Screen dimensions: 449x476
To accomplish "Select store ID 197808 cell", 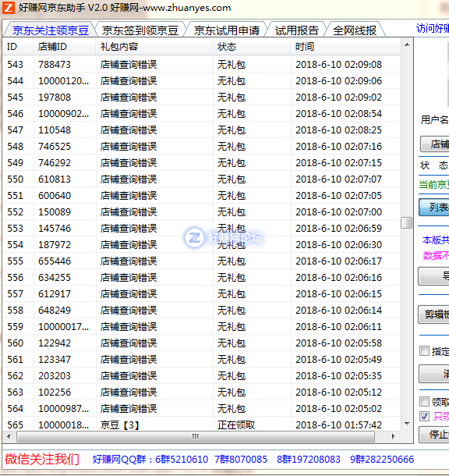I will (x=55, y=97).
